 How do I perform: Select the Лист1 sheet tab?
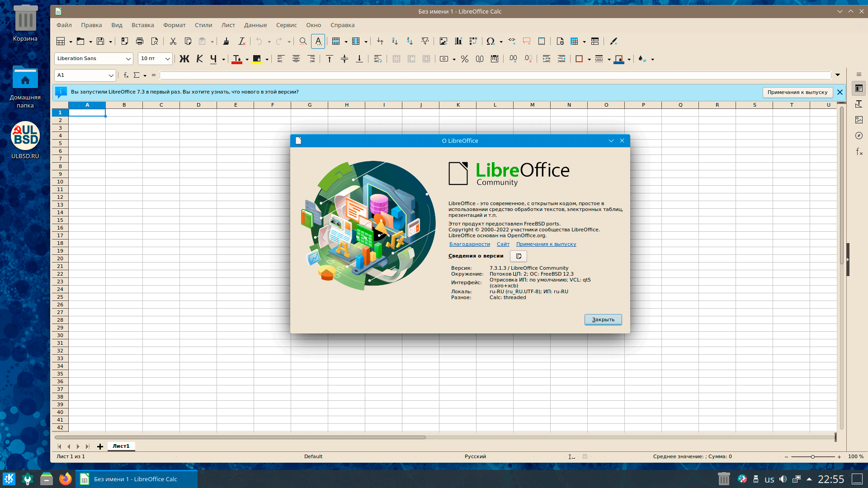point(121,446)
